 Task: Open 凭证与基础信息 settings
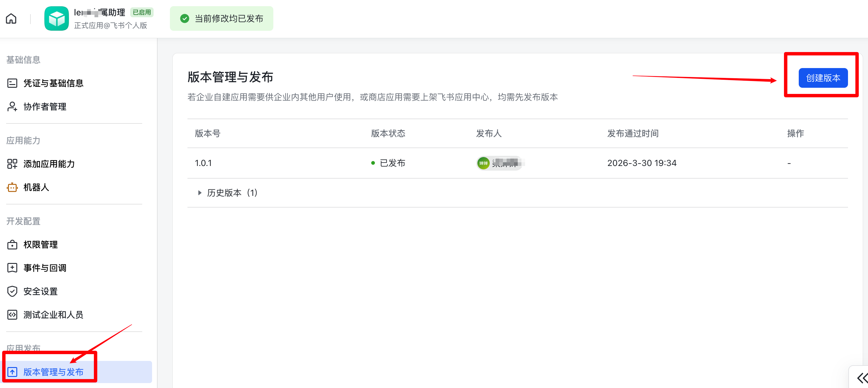(x=53, y=83)
